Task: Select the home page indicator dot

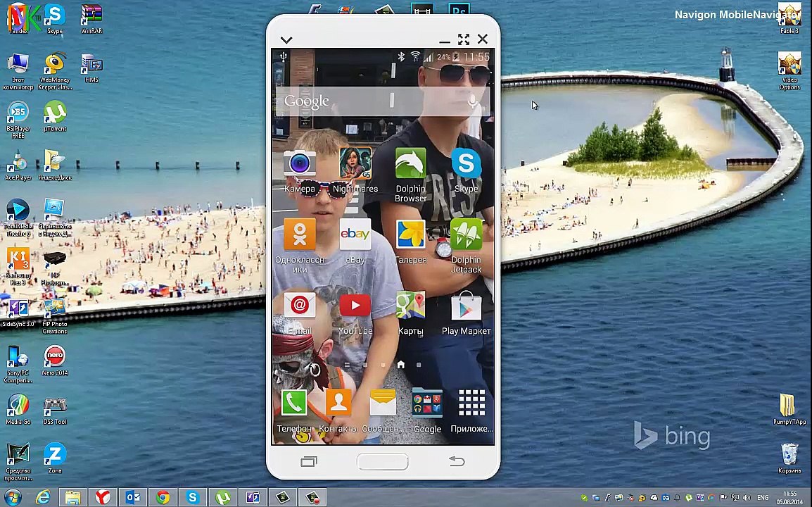Action: (x=400, y=365)
